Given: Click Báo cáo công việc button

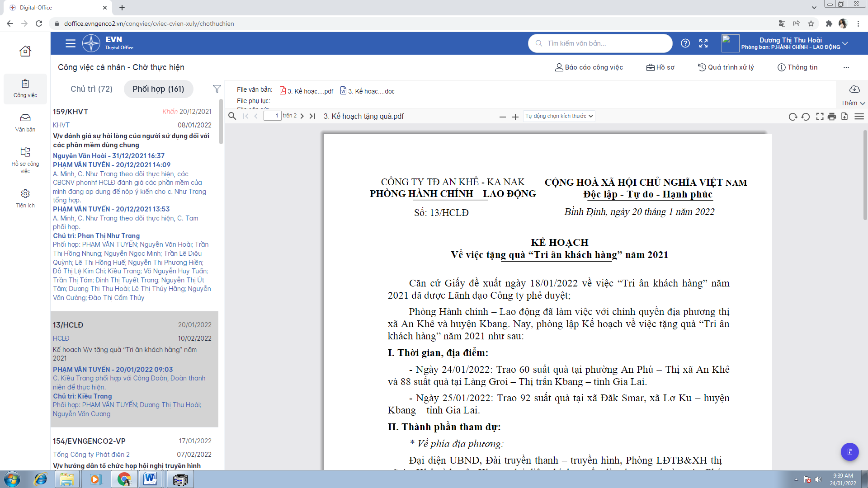Looking at the screenshot, I should (589, 67).
